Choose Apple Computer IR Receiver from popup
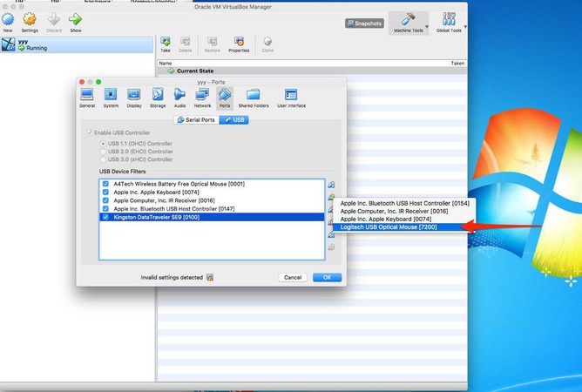This screenshot has width=582, height=392. [x=404, y=211]
